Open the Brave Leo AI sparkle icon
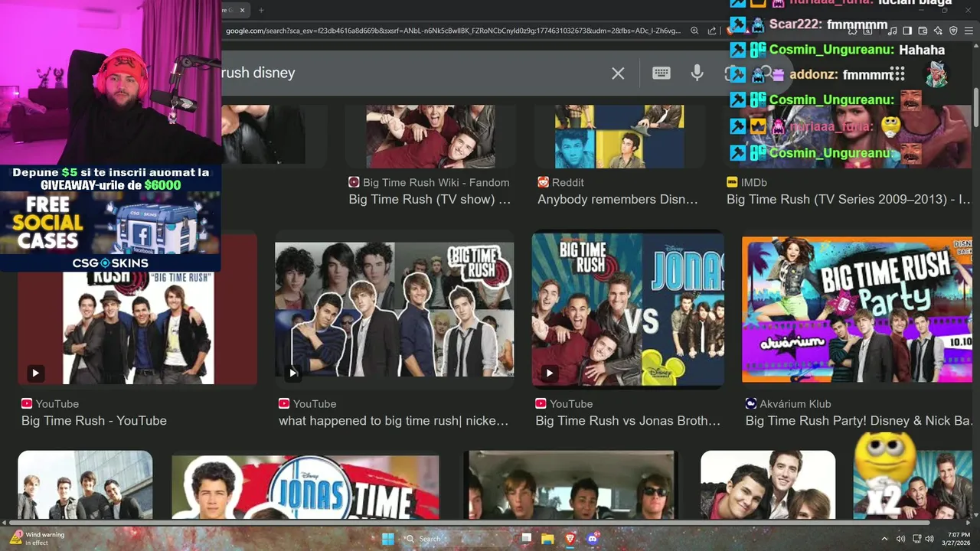 (x=938, y=31)
